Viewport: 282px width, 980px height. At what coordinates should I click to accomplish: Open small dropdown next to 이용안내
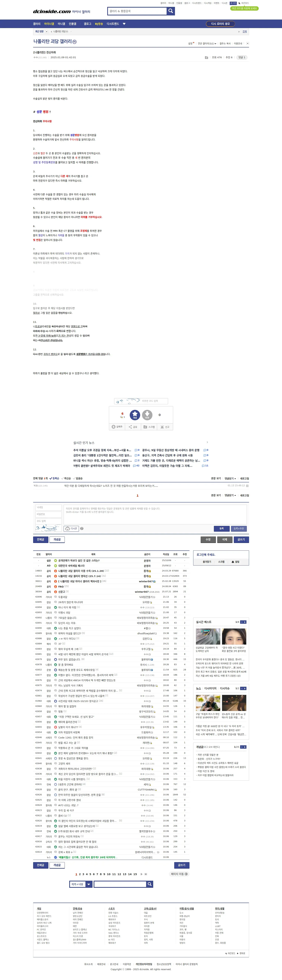point(247,43)
